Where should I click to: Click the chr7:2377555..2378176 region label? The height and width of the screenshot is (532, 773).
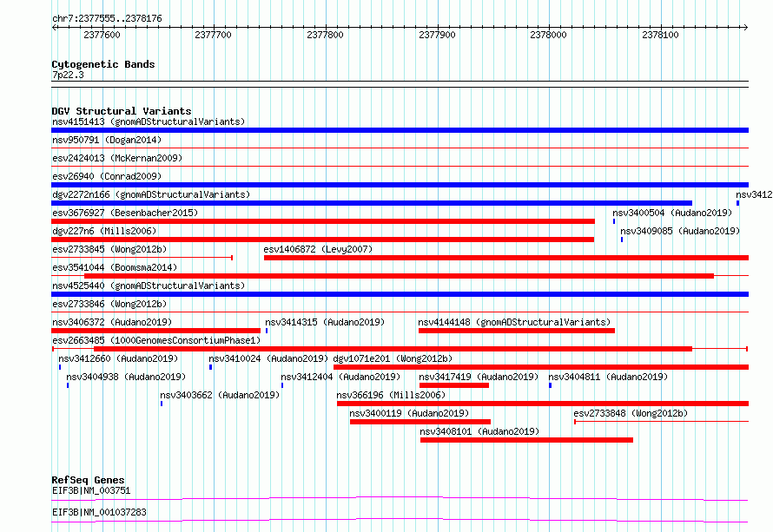tap(107, 19)
